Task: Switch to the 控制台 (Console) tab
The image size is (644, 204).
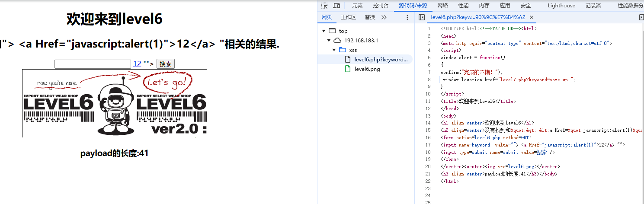Action: pyautogui.click(x=381, y=6)
